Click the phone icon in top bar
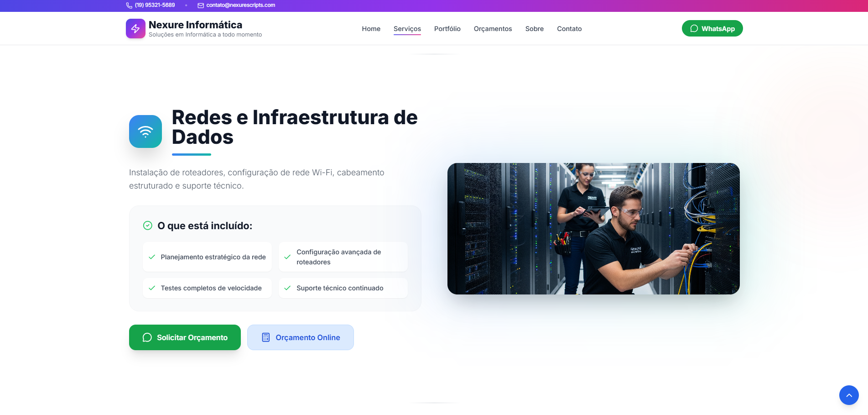 (x=129, y=5)
